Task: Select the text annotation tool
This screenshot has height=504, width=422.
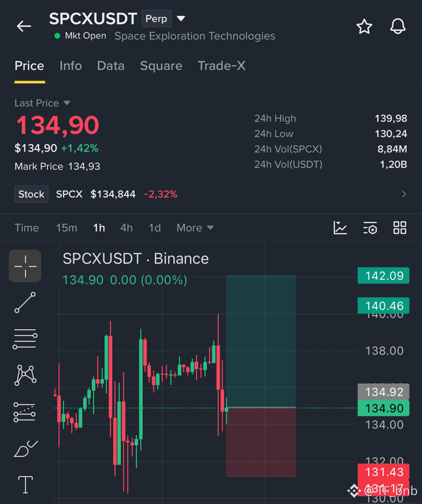Action: [25, 485]
